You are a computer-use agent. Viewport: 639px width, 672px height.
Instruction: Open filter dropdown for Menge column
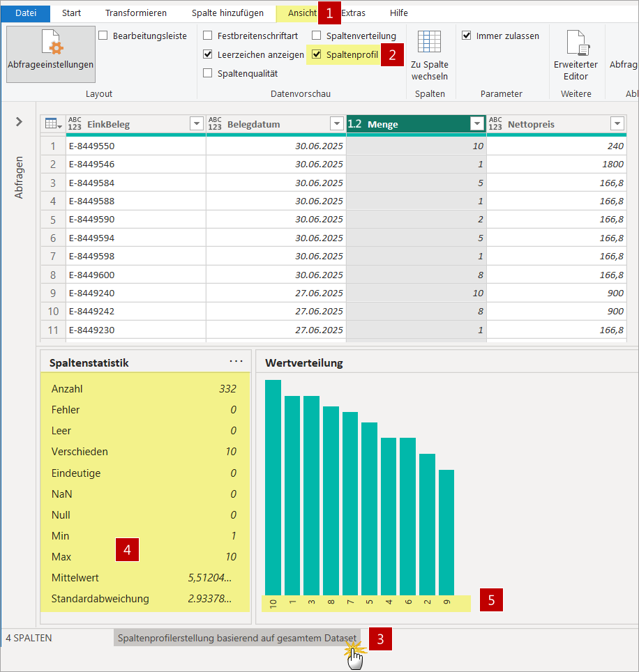477,124
